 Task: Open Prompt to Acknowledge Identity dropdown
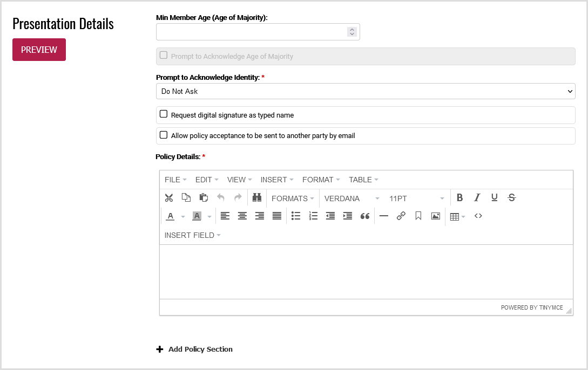(366, 92)
